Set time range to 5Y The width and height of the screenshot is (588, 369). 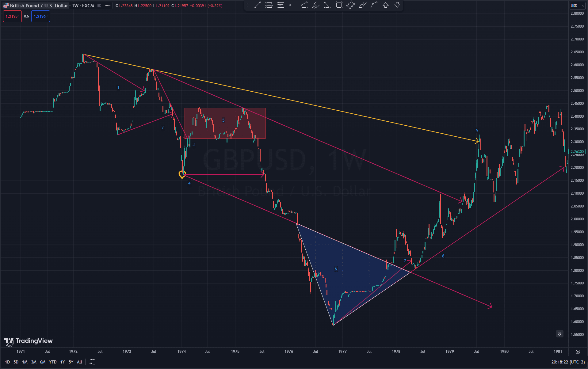[x=71, y=362]
